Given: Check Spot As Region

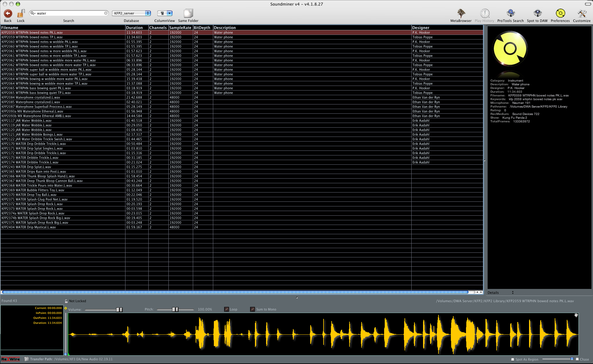Looking at the screenshot, I should pyautogui.click(x=513, y=359).
